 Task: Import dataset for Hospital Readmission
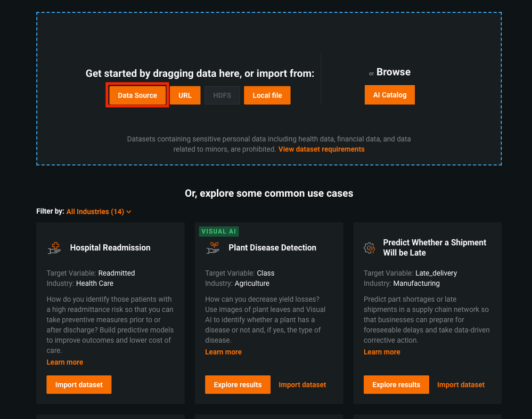pos(79,384)
